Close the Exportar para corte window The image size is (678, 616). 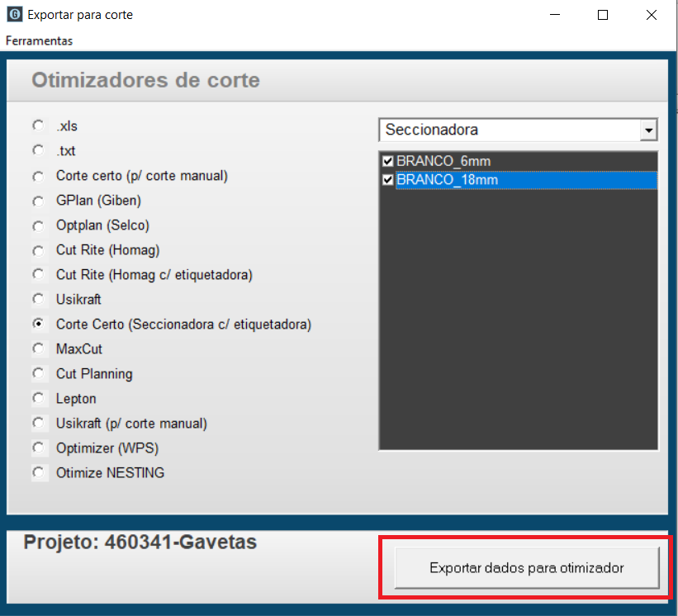pyautogui.click(x=652, y=15)
